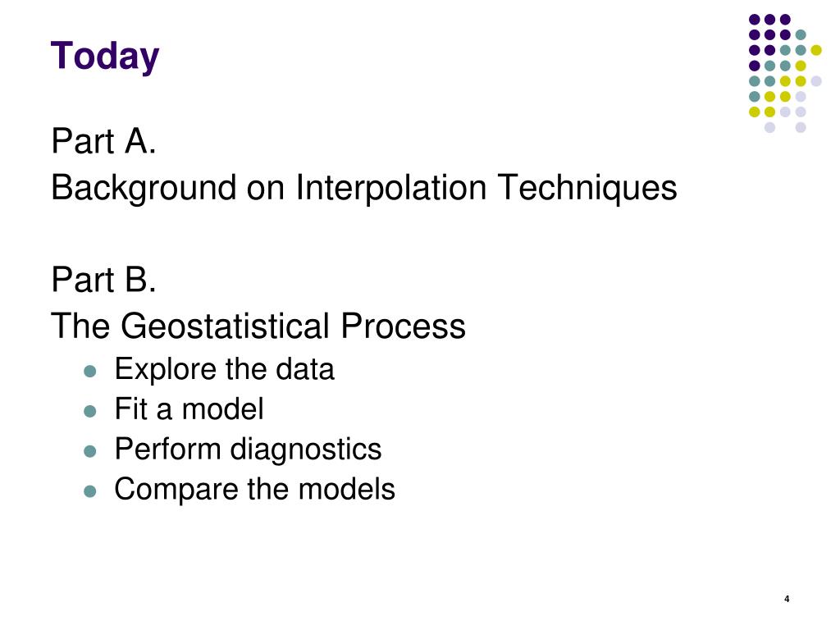Click the word 'diagnostics' in the bullet list
This screenshot has width=840, height=630.
306,450
